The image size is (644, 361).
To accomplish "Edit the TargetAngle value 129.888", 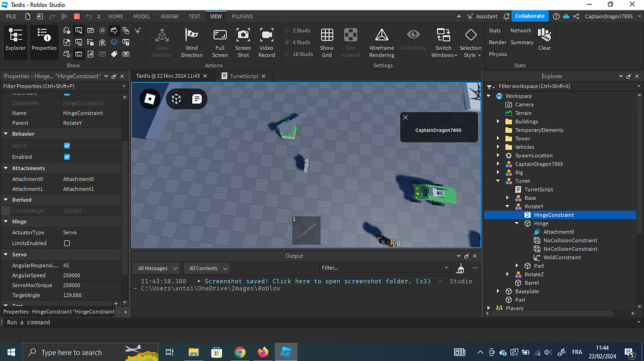I will (91, 295).
